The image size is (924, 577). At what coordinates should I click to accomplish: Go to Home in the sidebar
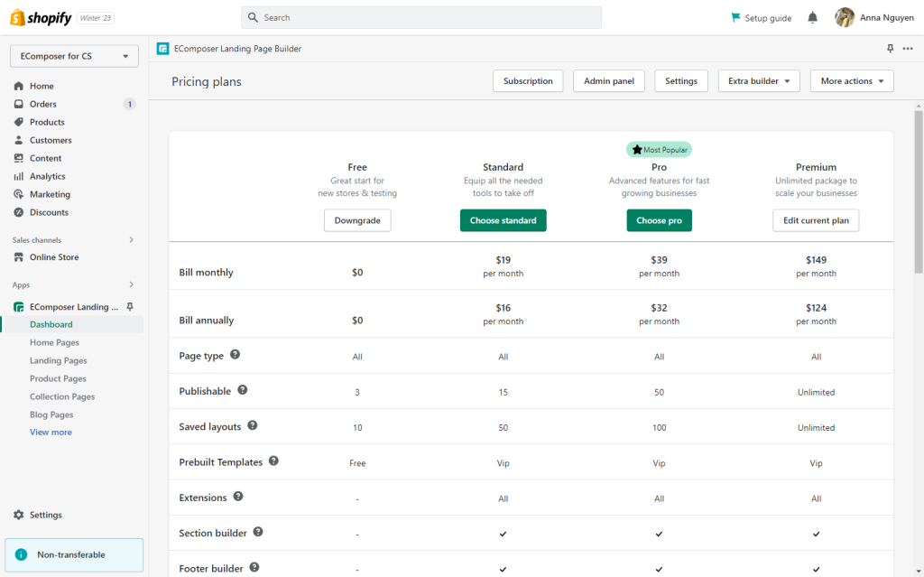click(42, 86)
